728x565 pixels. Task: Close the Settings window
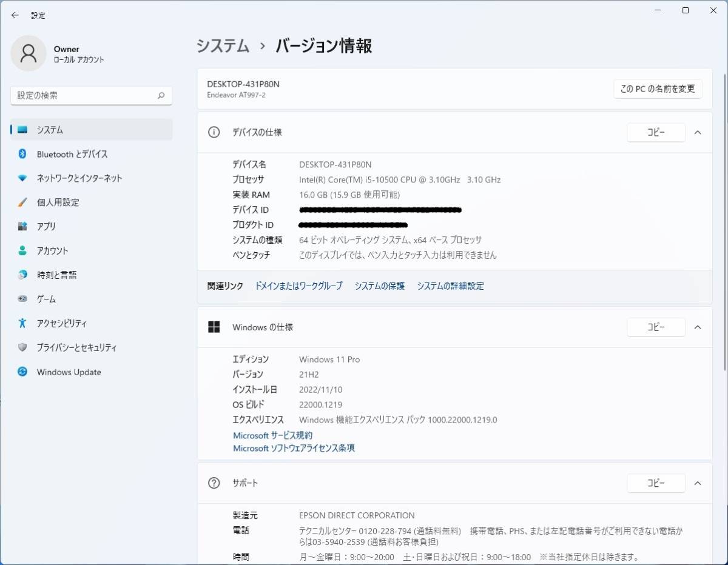point(713,10)
